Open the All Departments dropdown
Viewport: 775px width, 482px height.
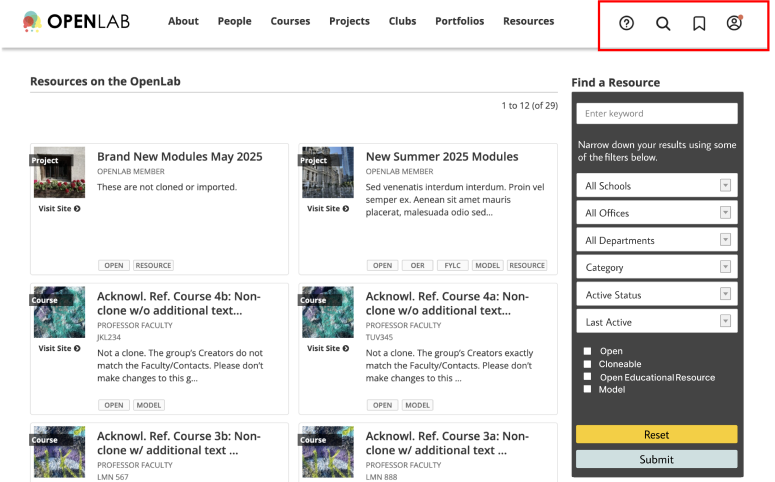coord(657,241)
